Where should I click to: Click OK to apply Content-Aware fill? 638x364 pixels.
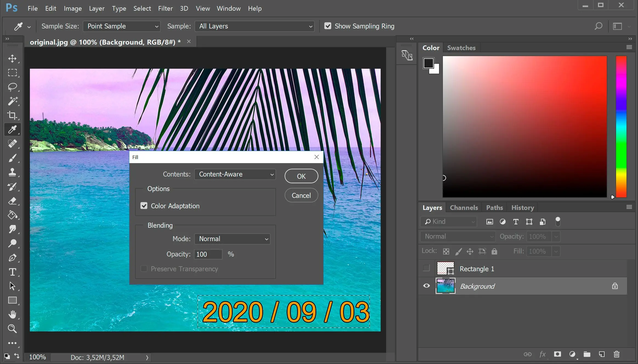point(301,176)
